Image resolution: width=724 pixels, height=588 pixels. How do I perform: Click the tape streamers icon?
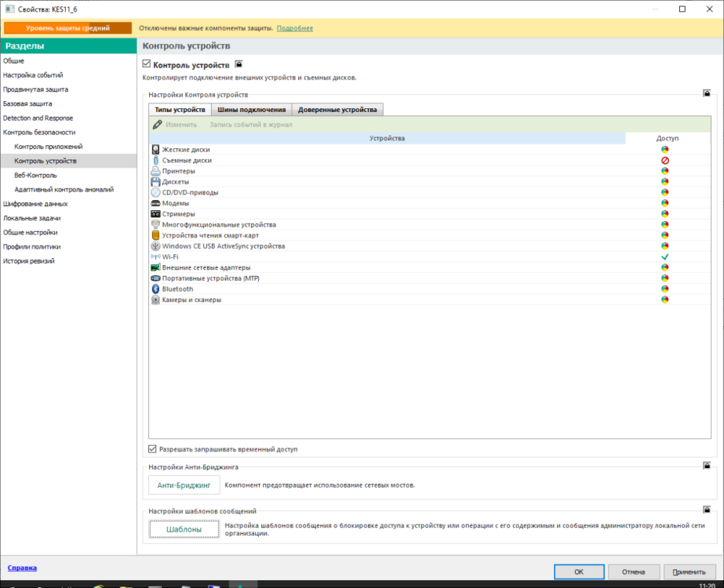point(155,214)
